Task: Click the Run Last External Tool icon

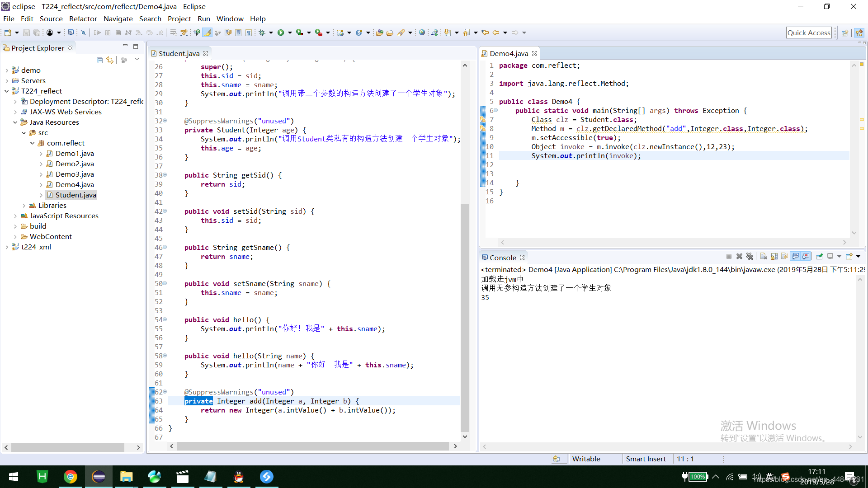Action: tap(319, 33)
